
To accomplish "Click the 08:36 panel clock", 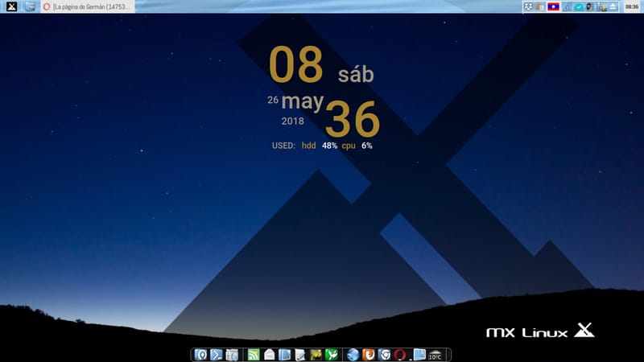I will tap(632, 6).
